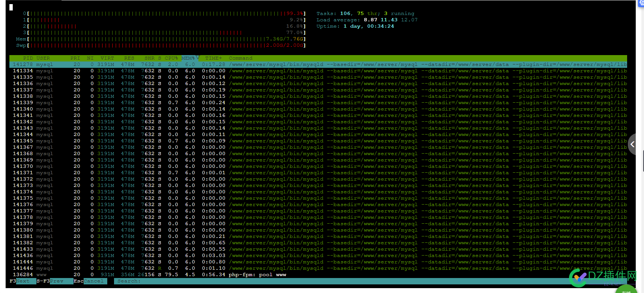Screen dimensions: 644x293
Task: Select process row with PID 141339
Action: pyautogui.click(x=318, y=103)
